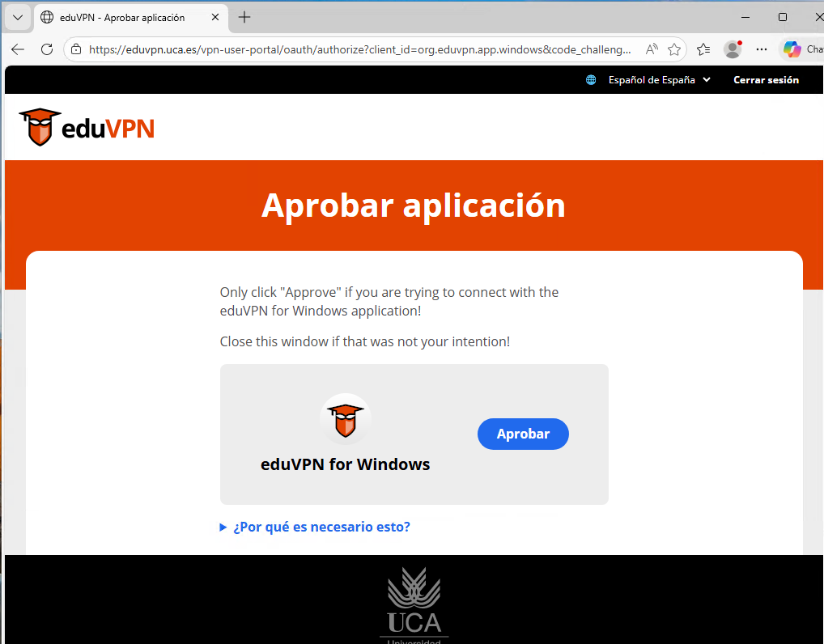
Task: Open the Español de España language dropdown
Action: point(660,80)
